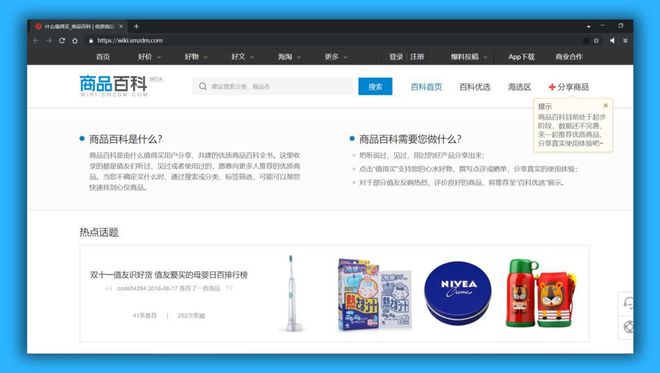This screenshot has width=660, height=373.
Task: Click the padlock icon in the address bar
Action: 91,40
